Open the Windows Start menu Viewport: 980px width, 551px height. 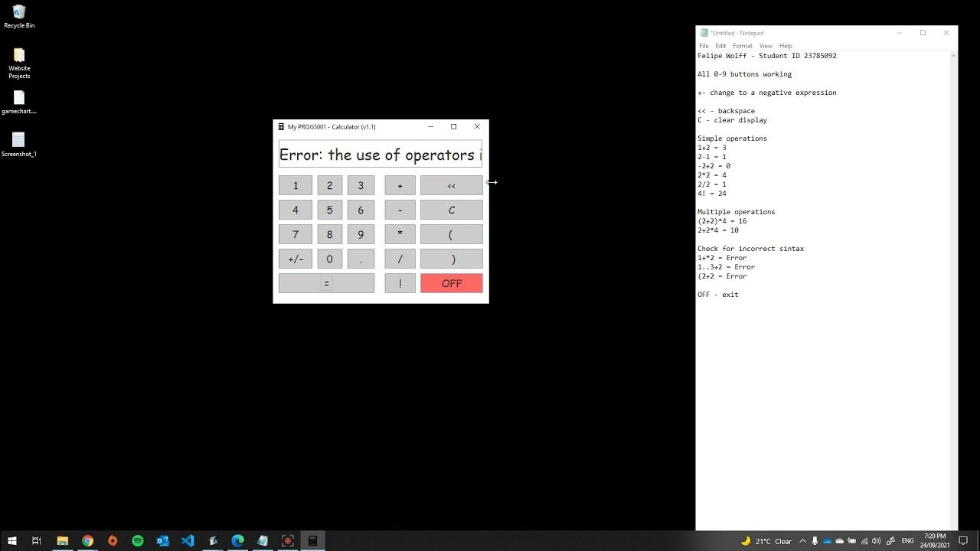(x=12, y=540)
